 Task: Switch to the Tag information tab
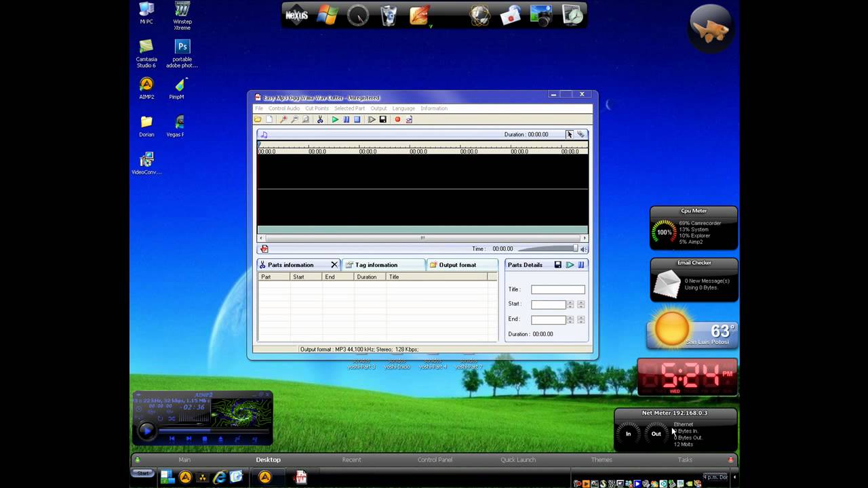[384, 264]
